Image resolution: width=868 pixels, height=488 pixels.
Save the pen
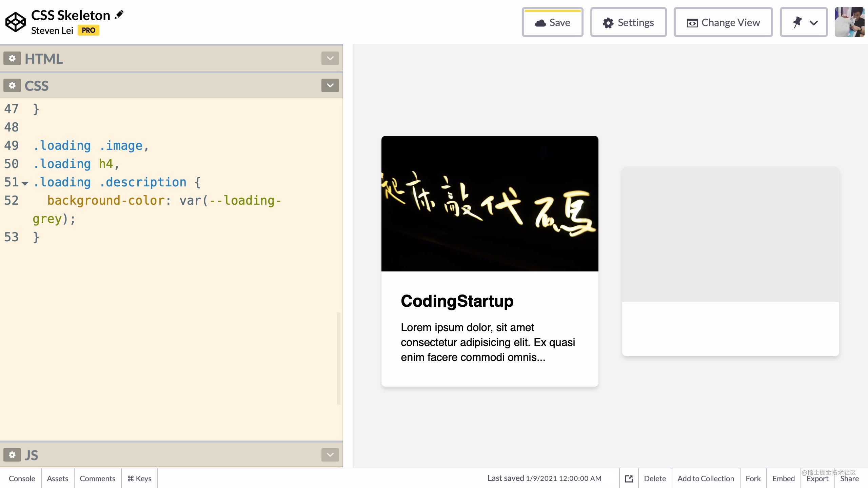point(553,22)
